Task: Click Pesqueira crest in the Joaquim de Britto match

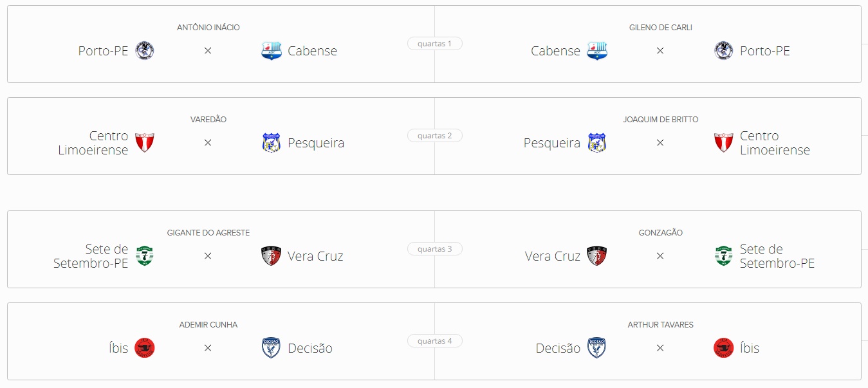Action: pyautogui.click(x=596, y=143)
